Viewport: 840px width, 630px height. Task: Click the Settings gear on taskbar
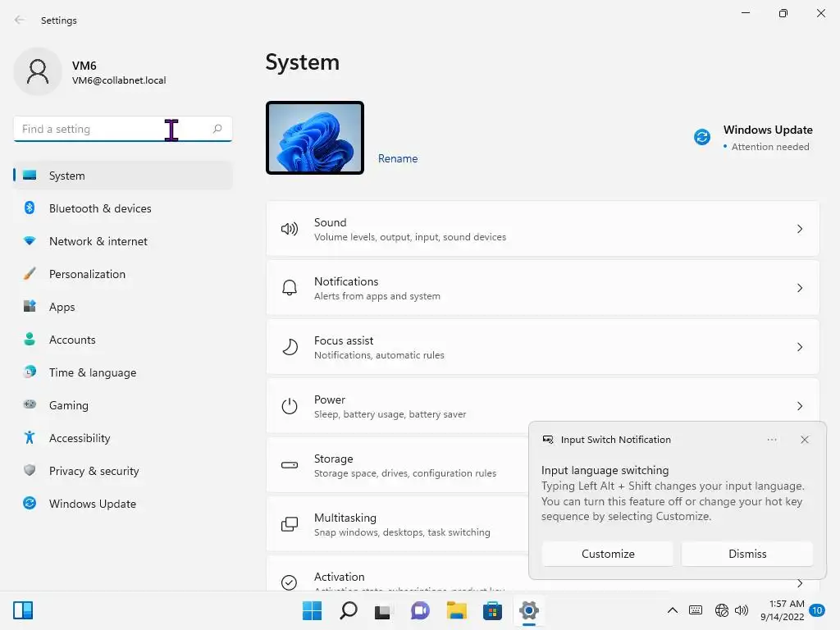click(x=529, y=610)
